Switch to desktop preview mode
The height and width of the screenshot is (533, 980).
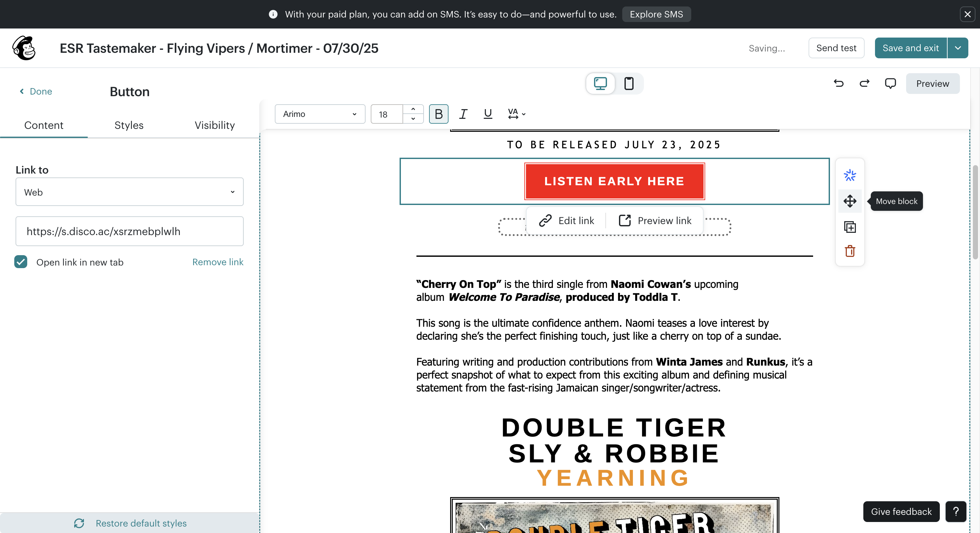pyautogui.click(x=600, y=83)
